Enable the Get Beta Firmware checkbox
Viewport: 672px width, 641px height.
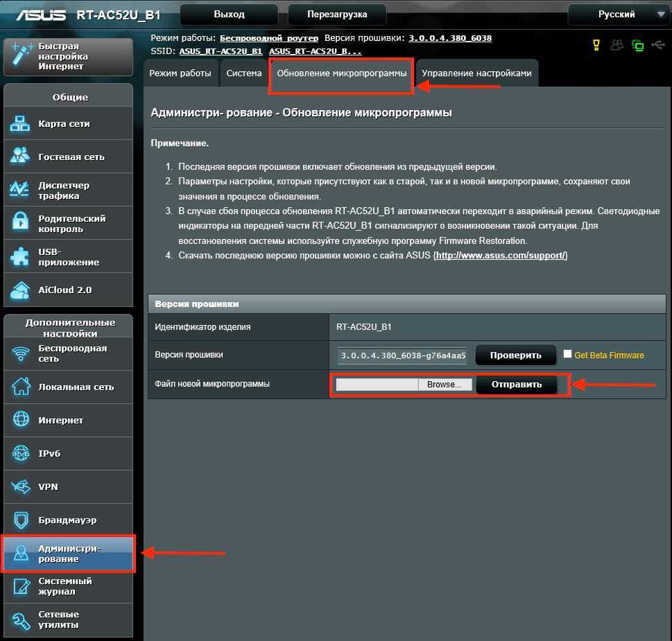(567, 354)
